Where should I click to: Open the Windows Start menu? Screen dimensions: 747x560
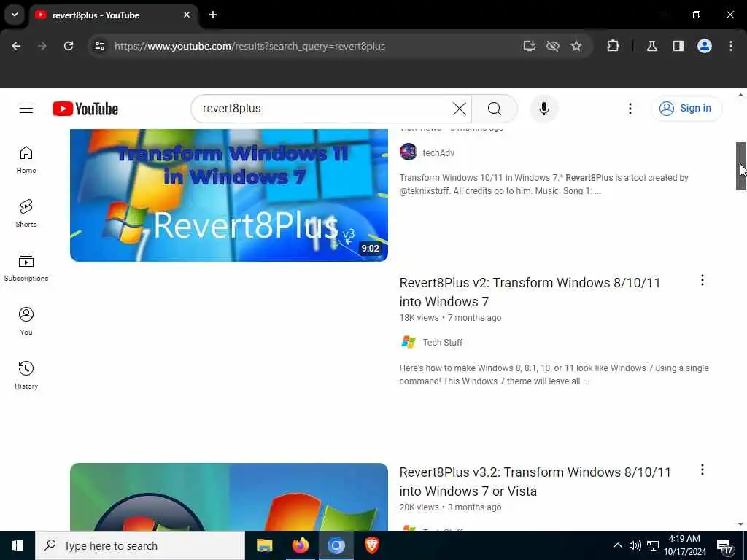(18, 545)
